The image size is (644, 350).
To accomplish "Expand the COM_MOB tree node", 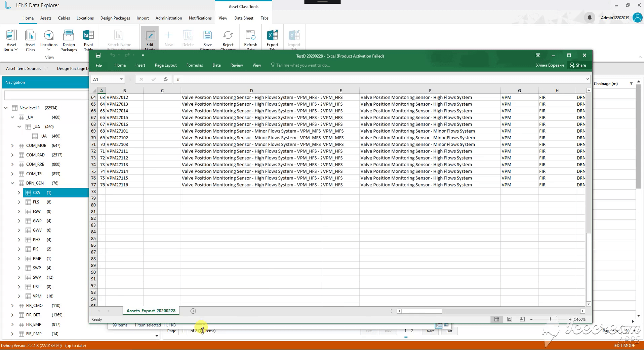I will pos(12,145).
